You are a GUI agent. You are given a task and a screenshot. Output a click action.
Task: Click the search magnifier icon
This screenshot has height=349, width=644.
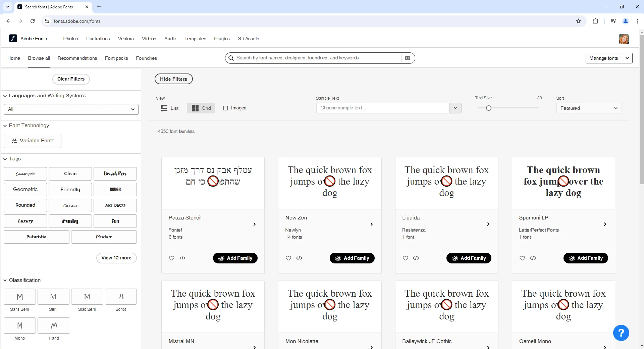coord(231,58)
